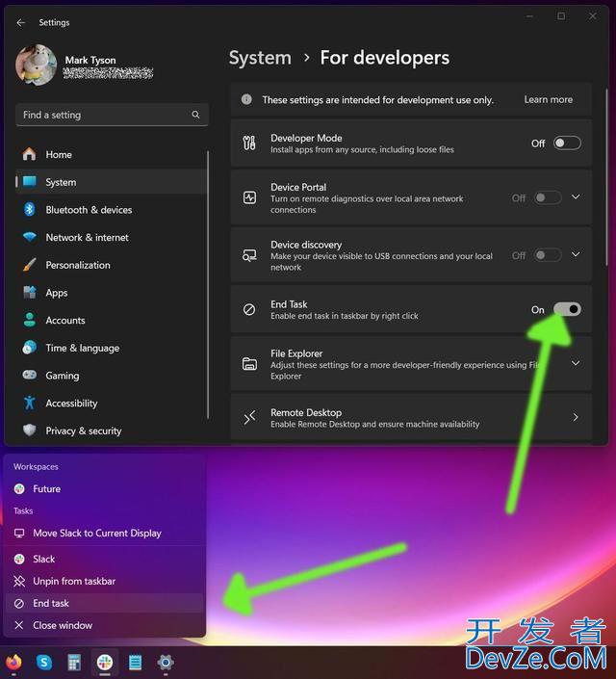The width and height of the screenshot is (616, 679).
Task: Choose Unpin from taskbar
Action: pos(104,581)
